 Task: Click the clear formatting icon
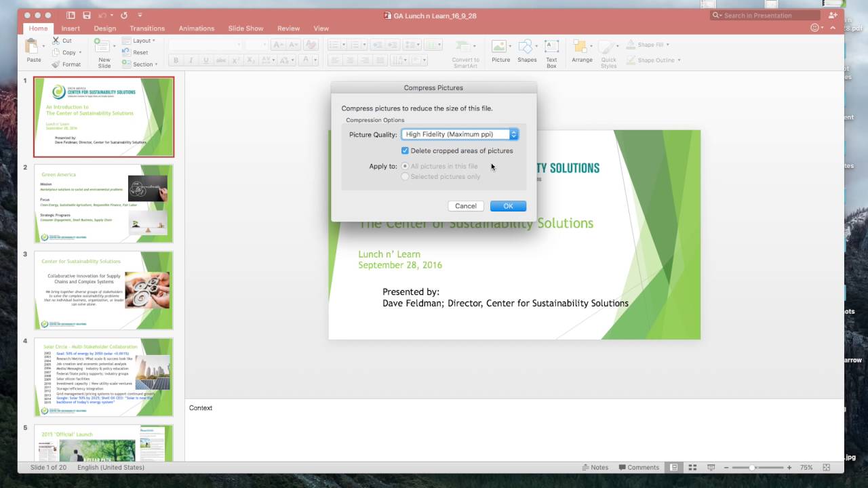point(311,45)
